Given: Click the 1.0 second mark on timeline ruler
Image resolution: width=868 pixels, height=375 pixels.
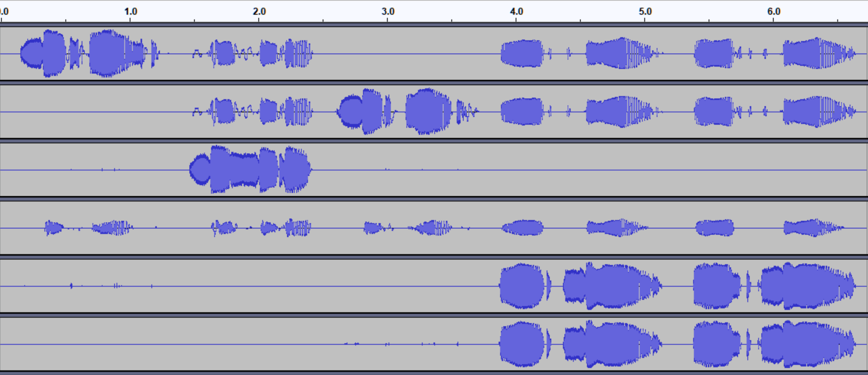Looking at the screenshot, I should click(x=131, y=11).
